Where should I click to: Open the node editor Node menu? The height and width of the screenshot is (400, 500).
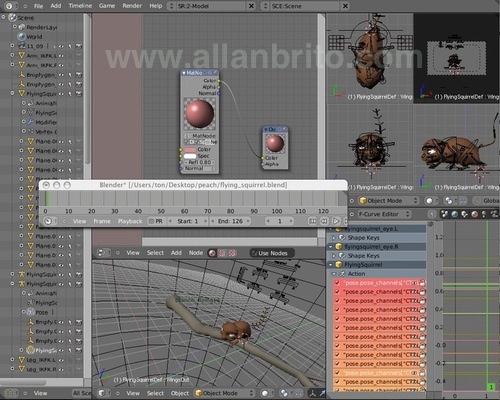[196, 253]
